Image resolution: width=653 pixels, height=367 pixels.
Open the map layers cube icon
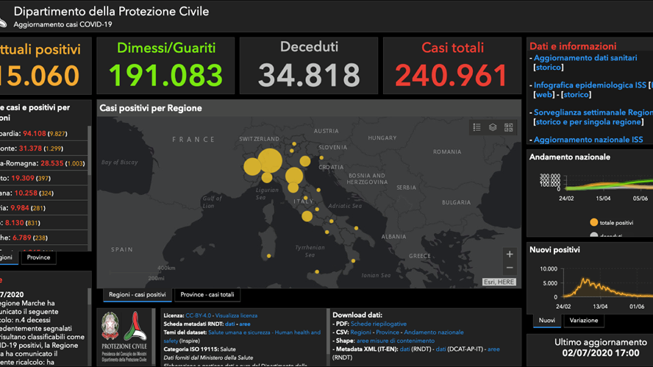click(x=493, y=127)
